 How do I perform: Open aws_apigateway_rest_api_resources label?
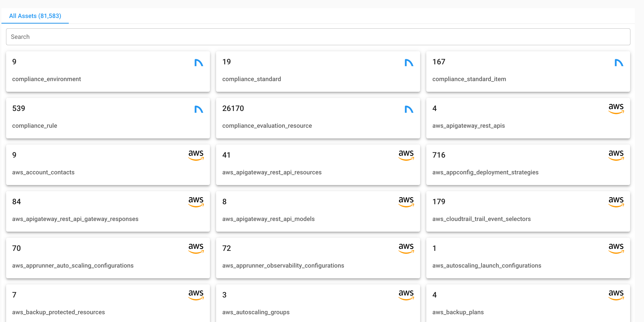(272, 172)
